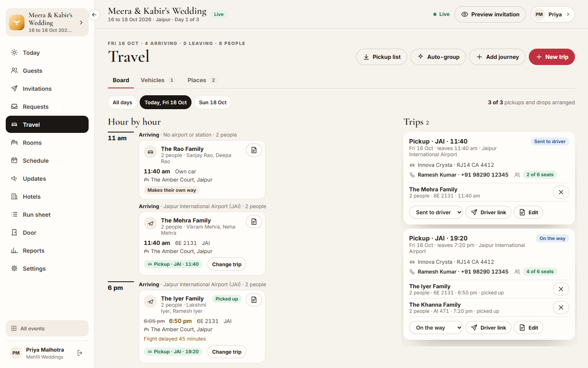Click the Pickup · JAI · 11:40 chip on Mehra card
Screen dimensions: 588x368
click(173, 264)
